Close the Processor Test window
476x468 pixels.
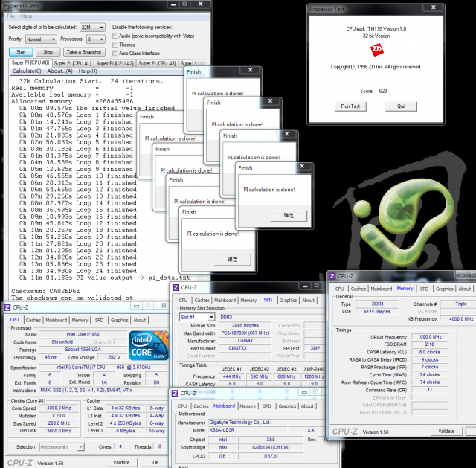[434, 7]
